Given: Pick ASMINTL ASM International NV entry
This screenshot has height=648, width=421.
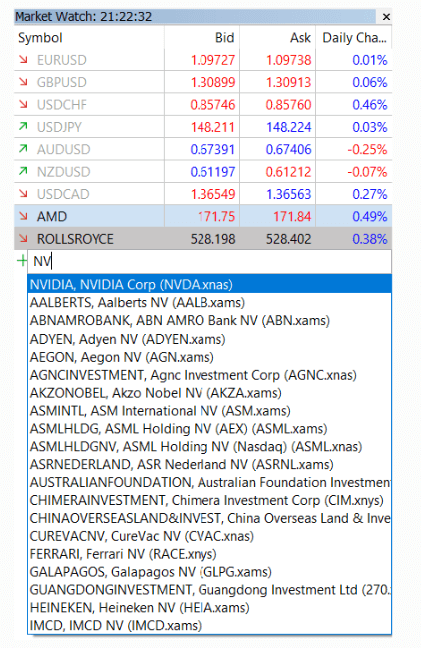Looking at the screenshot, I should pos(209,411).
